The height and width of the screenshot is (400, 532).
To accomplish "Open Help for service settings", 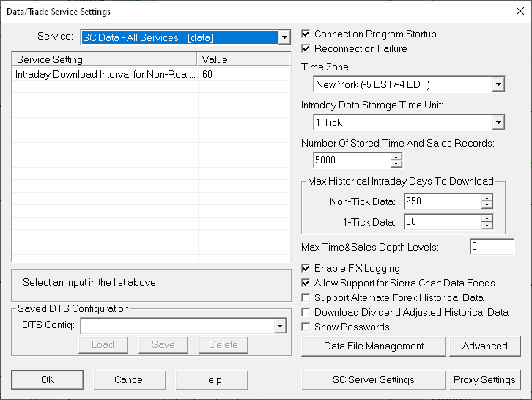I will [x=211, y=379].
